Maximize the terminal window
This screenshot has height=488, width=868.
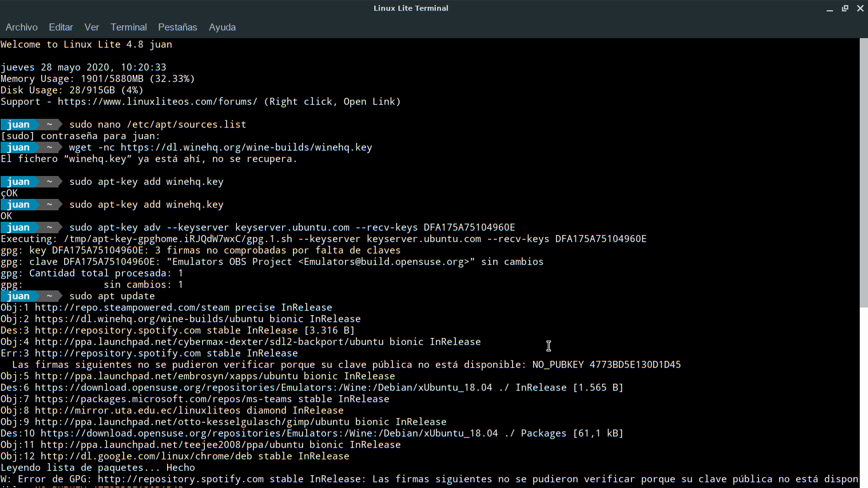point(845,8)
